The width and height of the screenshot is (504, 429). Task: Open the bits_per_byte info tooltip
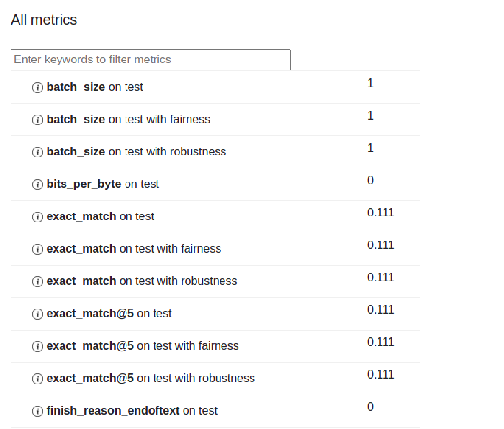37,184
